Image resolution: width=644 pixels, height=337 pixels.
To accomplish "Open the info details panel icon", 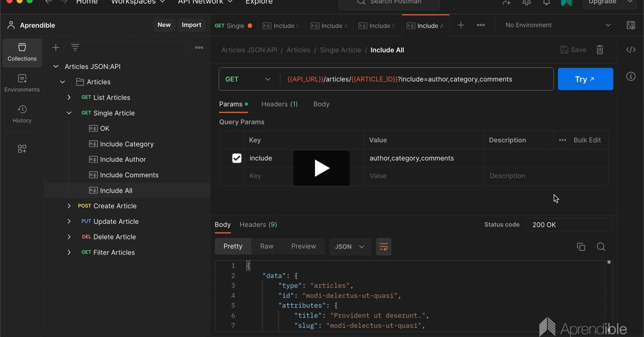I will 631,76.
